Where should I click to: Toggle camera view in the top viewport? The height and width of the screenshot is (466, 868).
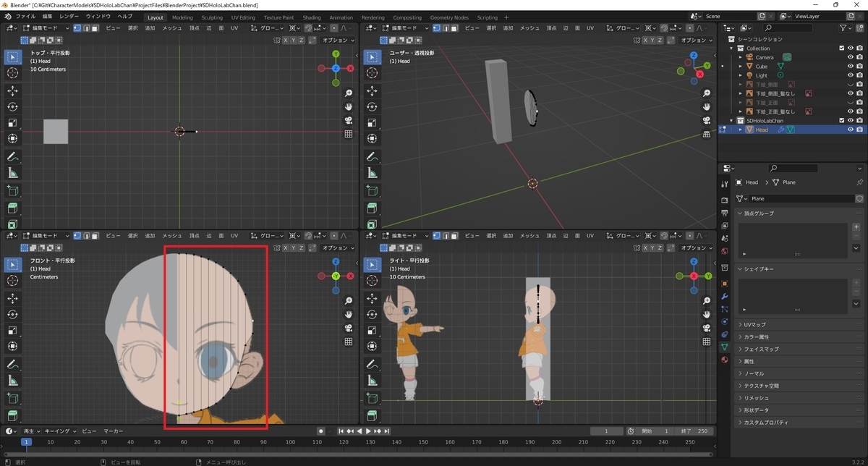[x=349, y=120]
